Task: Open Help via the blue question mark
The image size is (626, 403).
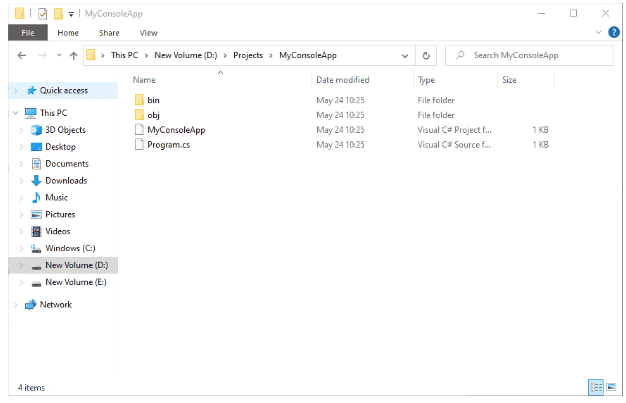Action: click(614, 32)
